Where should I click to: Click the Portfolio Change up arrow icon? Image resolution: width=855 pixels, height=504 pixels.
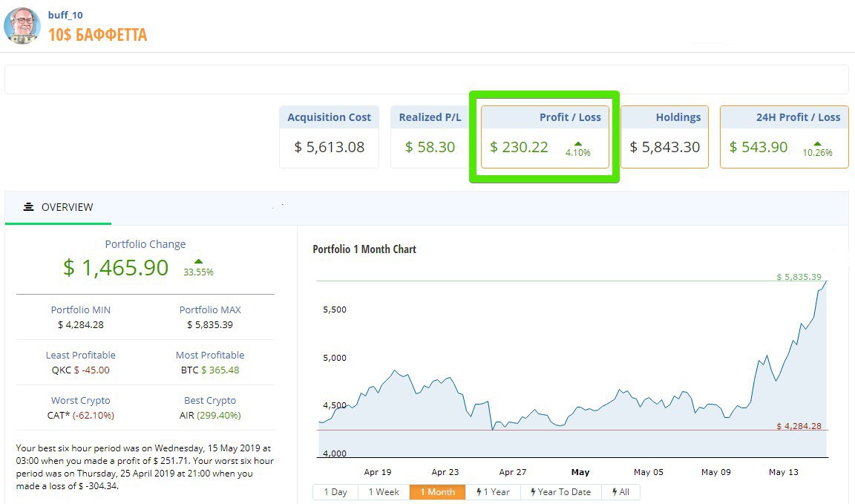(x=198, y=261)
